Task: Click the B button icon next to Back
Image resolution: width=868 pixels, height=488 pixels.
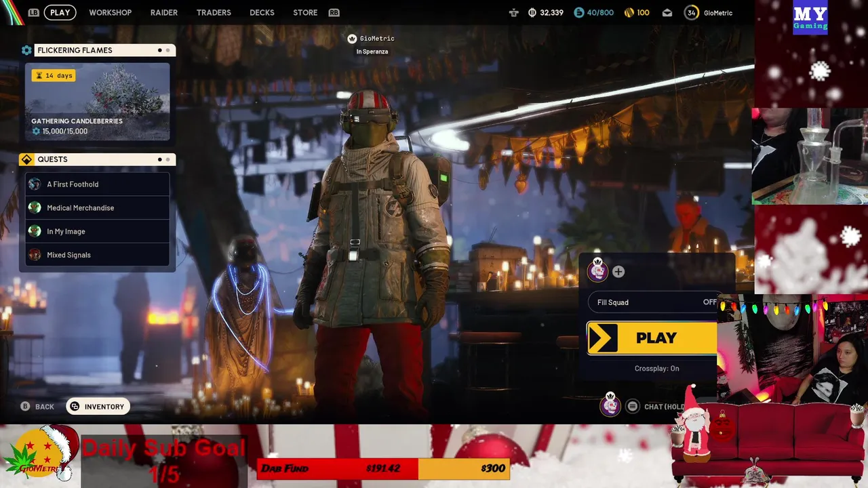Action: click(x=25, y=407)
